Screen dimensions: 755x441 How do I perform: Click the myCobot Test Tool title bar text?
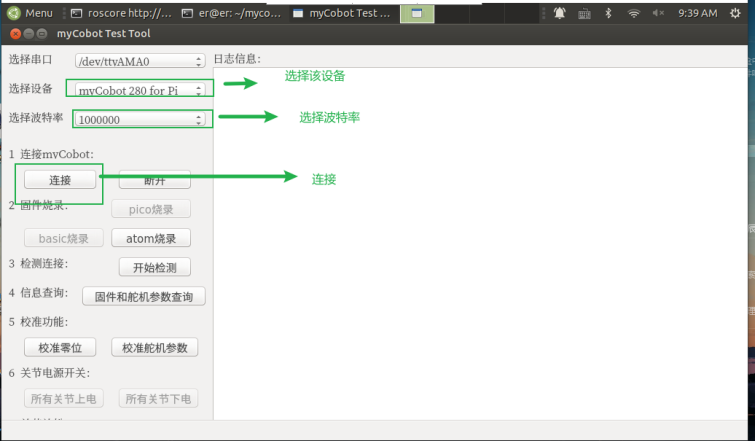(x=104, y=34)
